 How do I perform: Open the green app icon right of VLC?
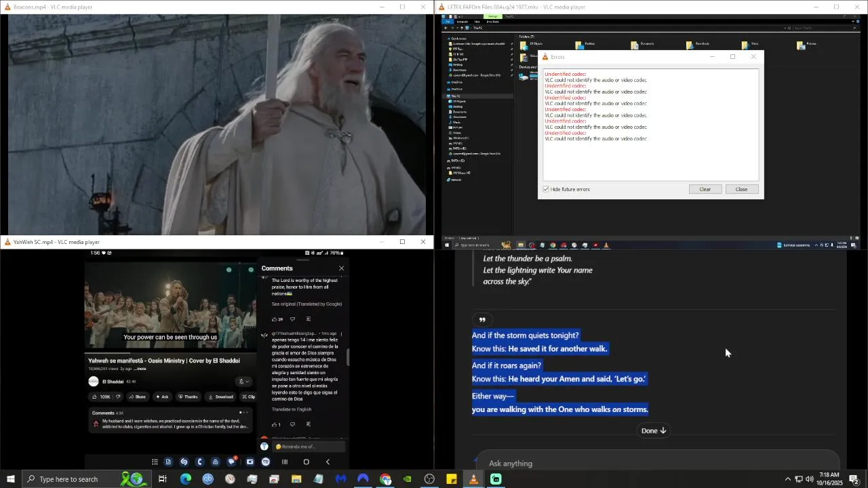click(x=496, y=479)
